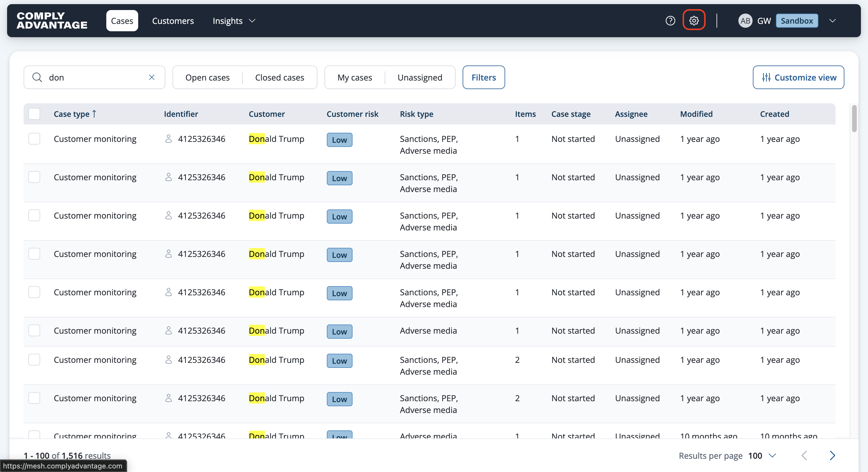Expand the Insights dropdown menu
The height and width of the screenshot is (472, 868).
(x=234, y=21)
